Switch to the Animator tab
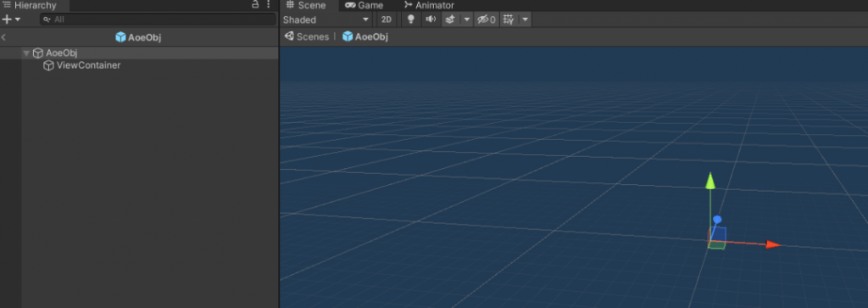Viewport: 868px width, 308px height. (429, 6)
